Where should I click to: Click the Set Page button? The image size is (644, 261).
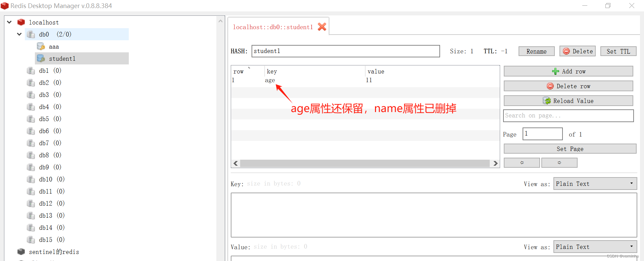click(570, 149)
